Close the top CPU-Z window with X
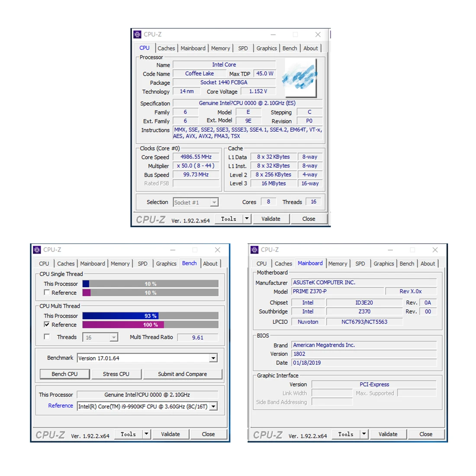The image size is (476, 476). [318, 35]
